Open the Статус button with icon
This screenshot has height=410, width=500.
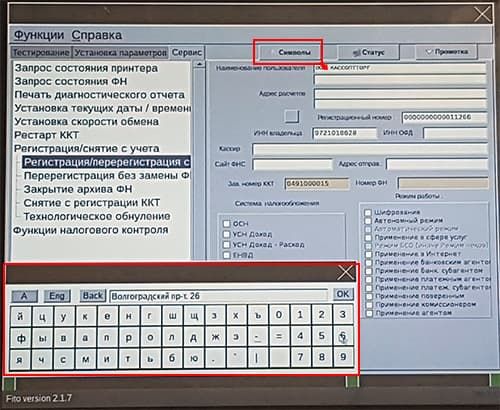tap(369, 52)
